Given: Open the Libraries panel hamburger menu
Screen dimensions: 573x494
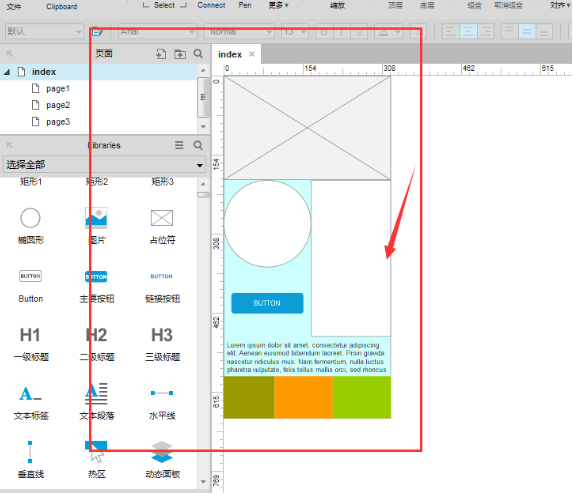Looking at the screenshot, I should 179,145.
